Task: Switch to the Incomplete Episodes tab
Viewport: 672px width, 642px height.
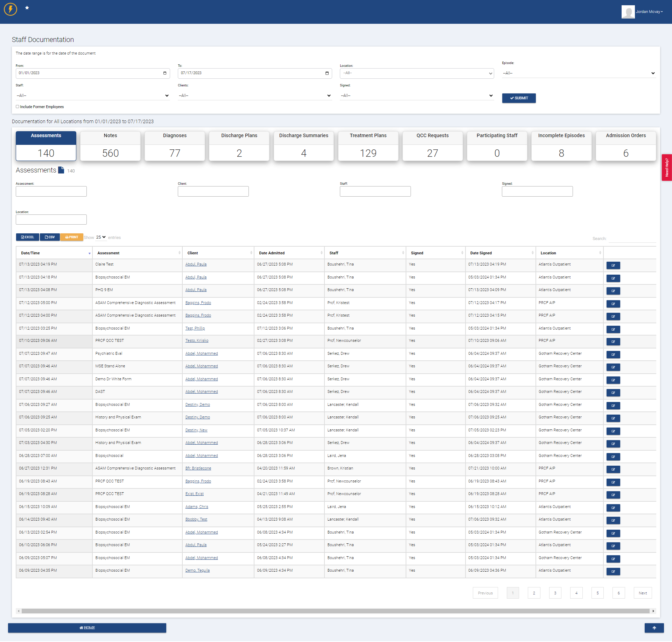Action: click(561, 146)
